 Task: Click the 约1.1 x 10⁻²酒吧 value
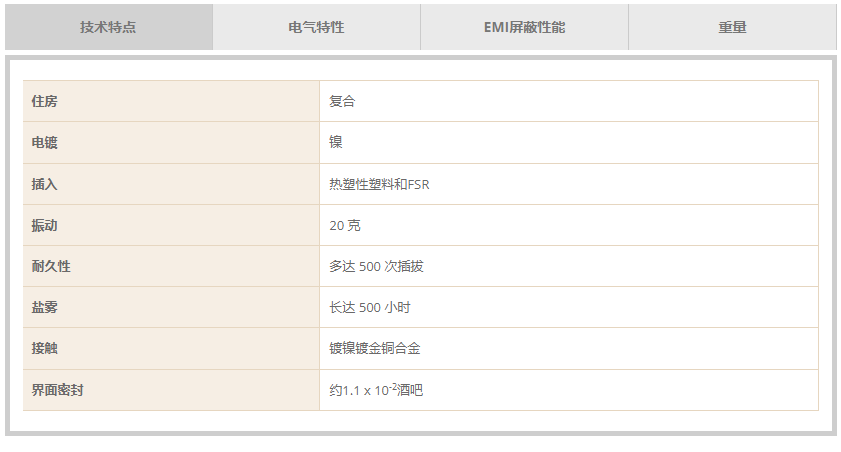pyautogui.click(x=376, y=390)
